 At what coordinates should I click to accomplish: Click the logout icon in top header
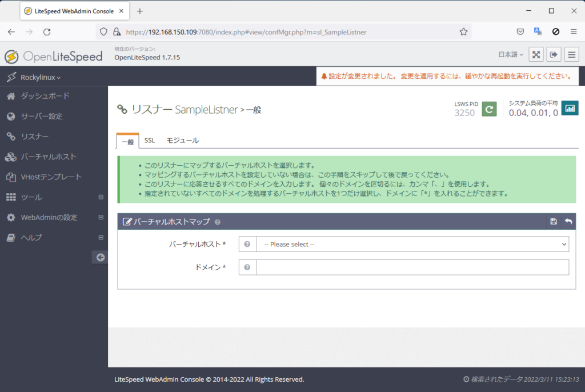coord(554,54)
